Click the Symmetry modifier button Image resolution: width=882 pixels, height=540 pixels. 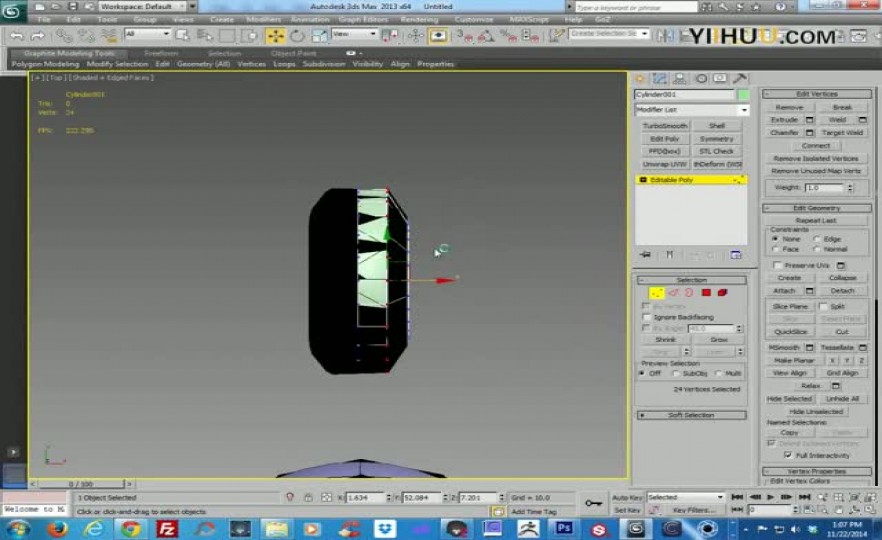tap(717, 139)
